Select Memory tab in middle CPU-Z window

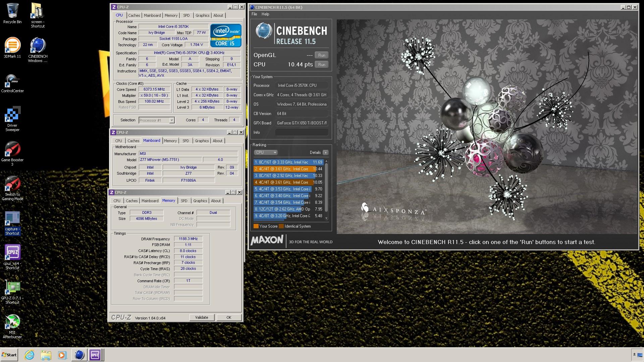(170, 141)
